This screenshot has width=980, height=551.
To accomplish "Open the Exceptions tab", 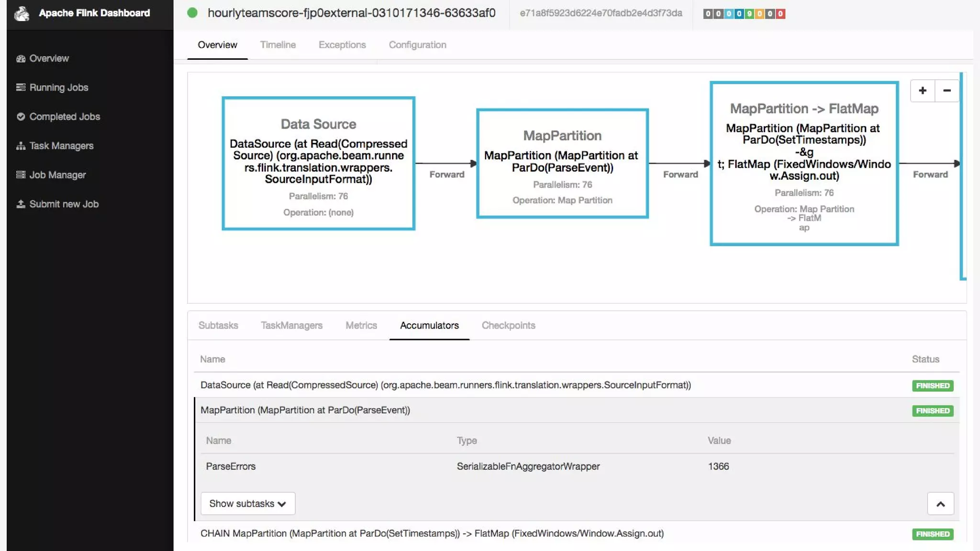I will (342, 45).
